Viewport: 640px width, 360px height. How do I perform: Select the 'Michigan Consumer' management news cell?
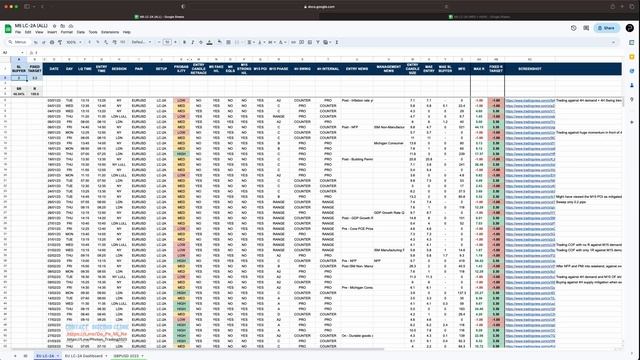pos(389,143)
